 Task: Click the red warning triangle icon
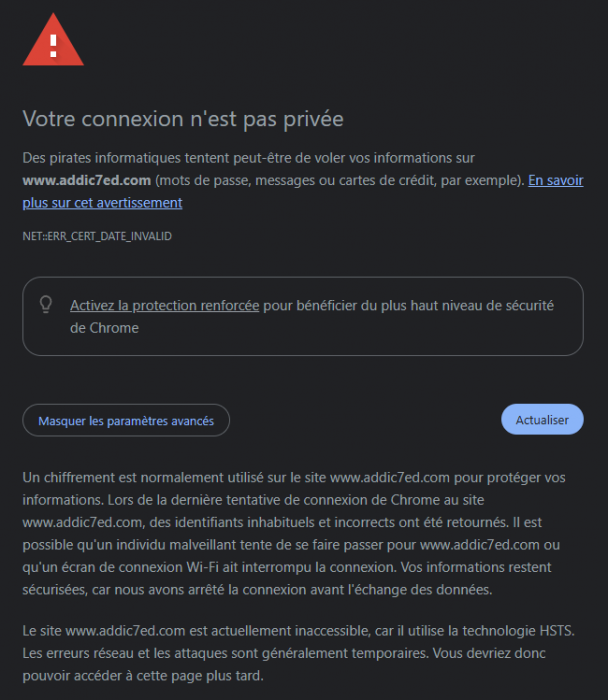tap(53, 41)
